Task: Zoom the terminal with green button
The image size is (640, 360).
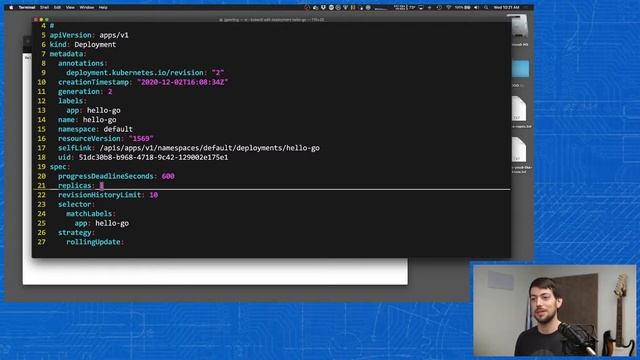Action: click(47, 19)
